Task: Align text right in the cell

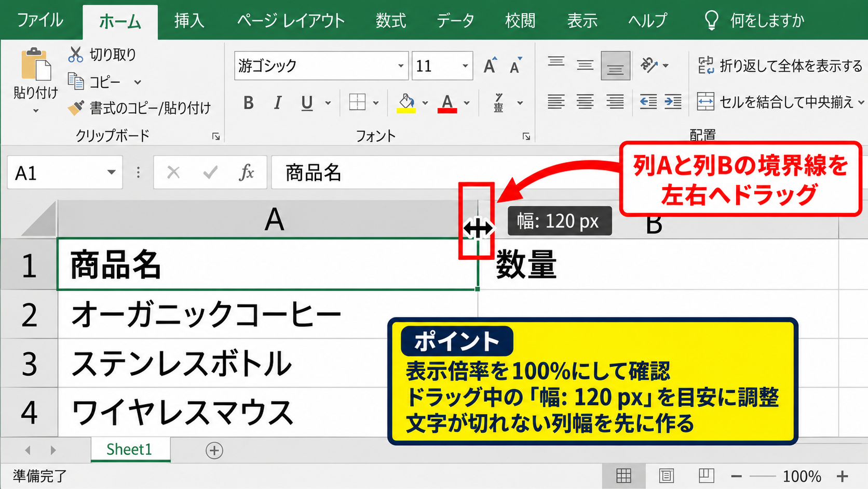Action: 615,102
